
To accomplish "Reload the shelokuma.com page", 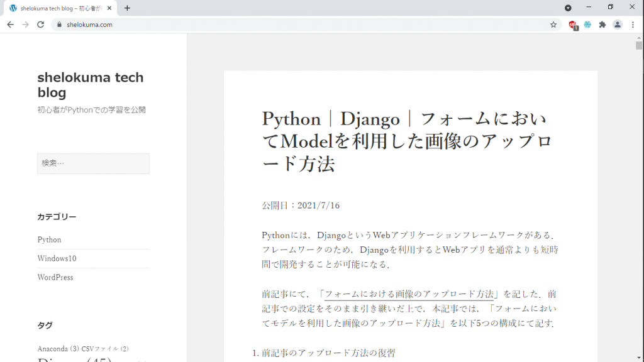I will [40, 25].
